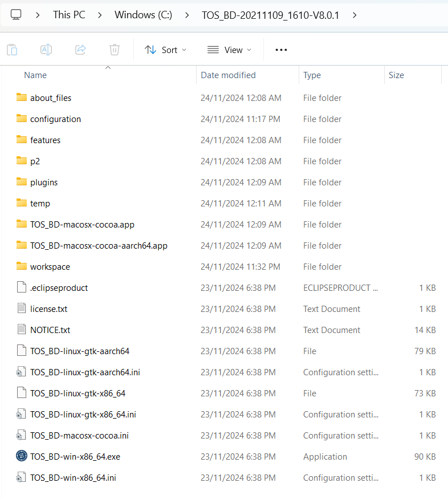Click the Rename icon in toolbar

click(x=46, y=50)
